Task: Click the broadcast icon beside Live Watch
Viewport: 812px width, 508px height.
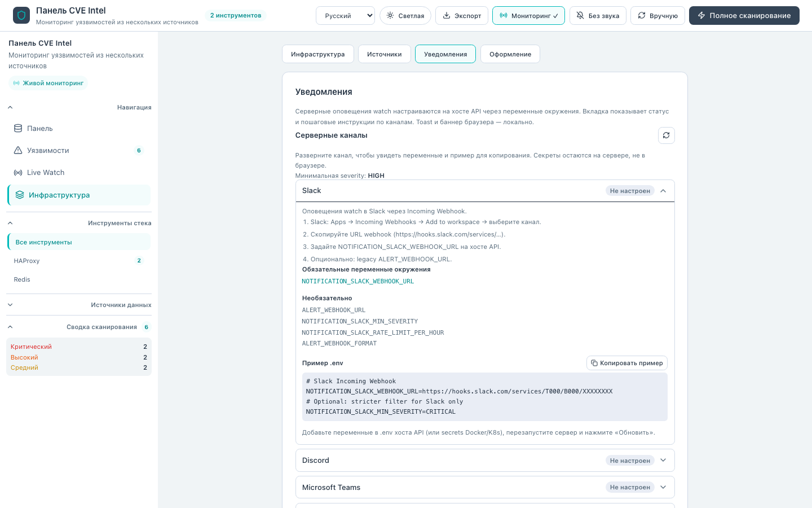Action: click(18, 172)
